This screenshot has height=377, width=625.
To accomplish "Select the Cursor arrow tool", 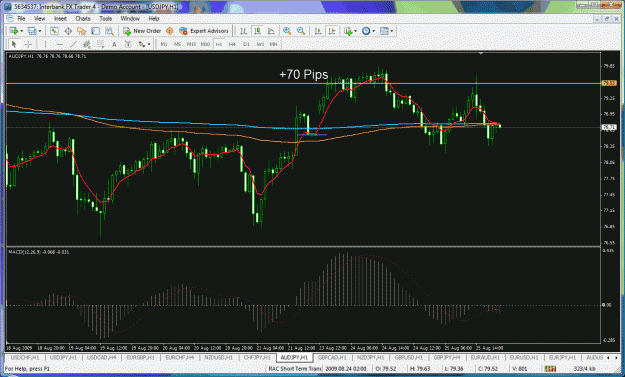I will 14,44.
